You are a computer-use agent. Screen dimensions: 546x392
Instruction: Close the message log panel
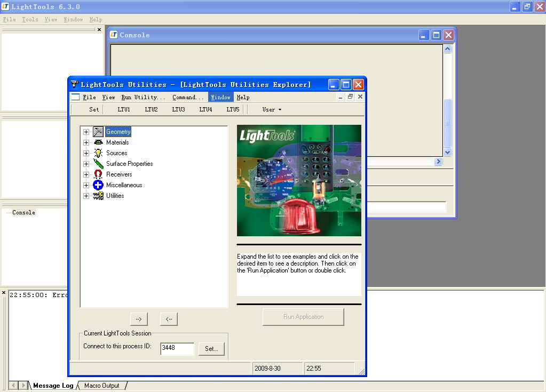click(x=4, y=293)
